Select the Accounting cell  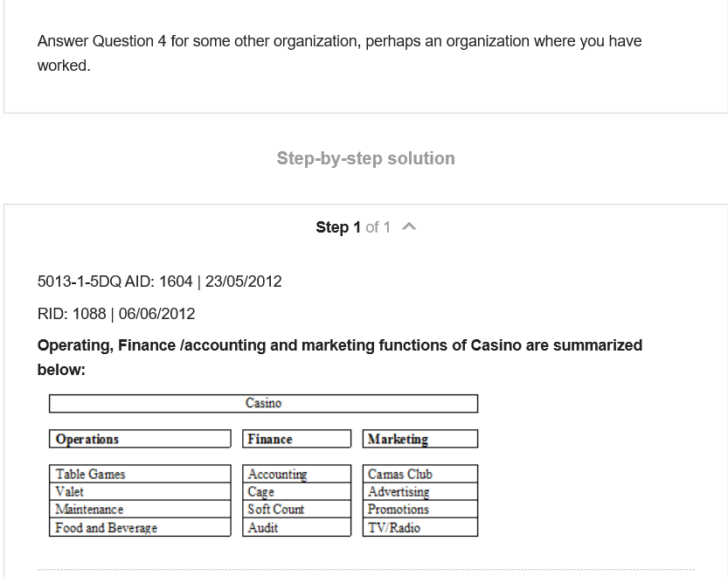pos(296,474)
